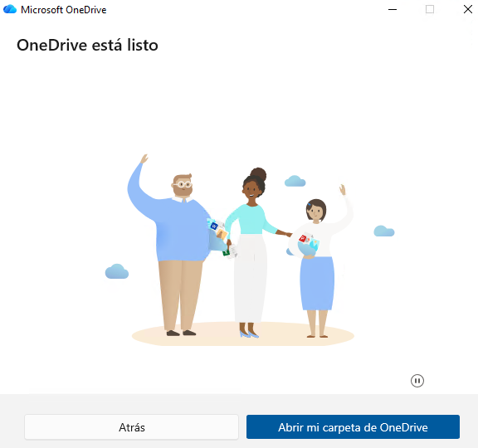Close the Microsoft OneDrive setup window
The image size is (478, 448).
point(468,9)
